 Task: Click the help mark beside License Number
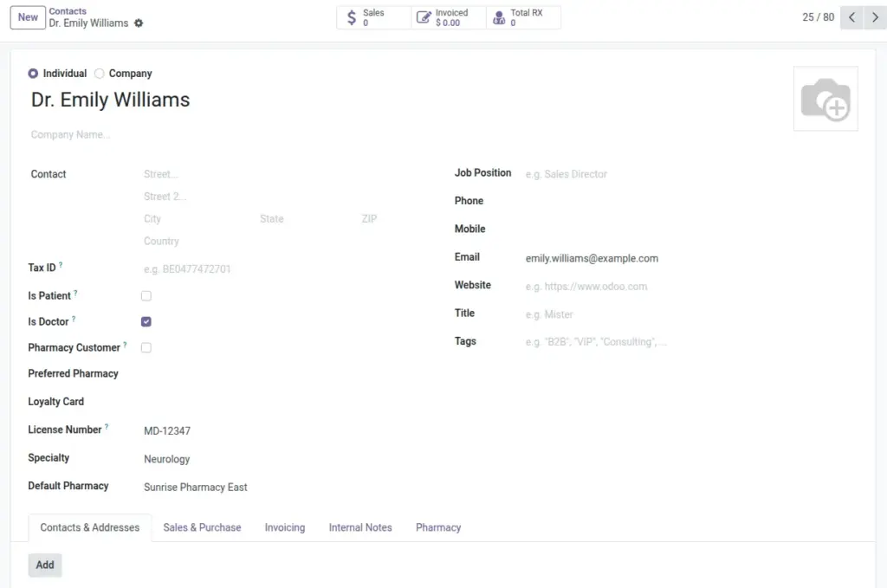[107, 427]
